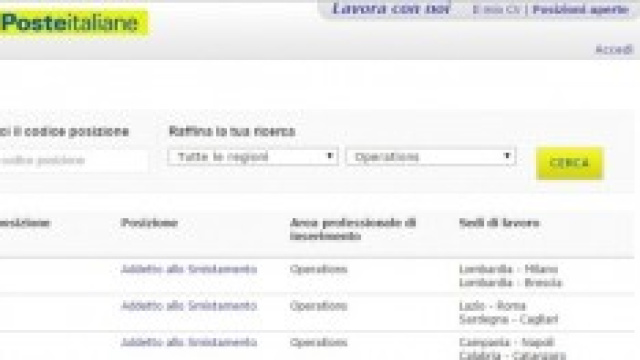The image size is (640, 360).
Task: Go to Posizioni aperte
Action: 580,10
